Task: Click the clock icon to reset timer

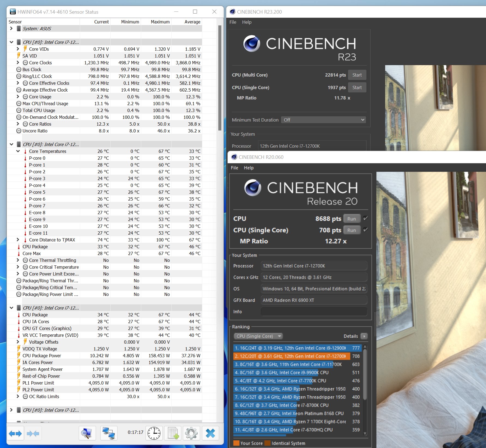Action: pos(154,433)
